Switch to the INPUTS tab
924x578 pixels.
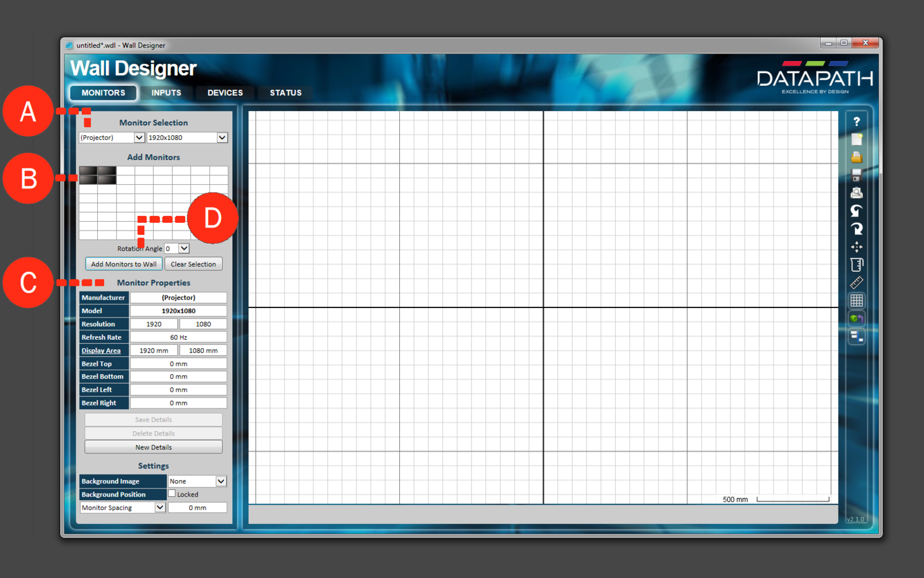[x=166, y=92]
